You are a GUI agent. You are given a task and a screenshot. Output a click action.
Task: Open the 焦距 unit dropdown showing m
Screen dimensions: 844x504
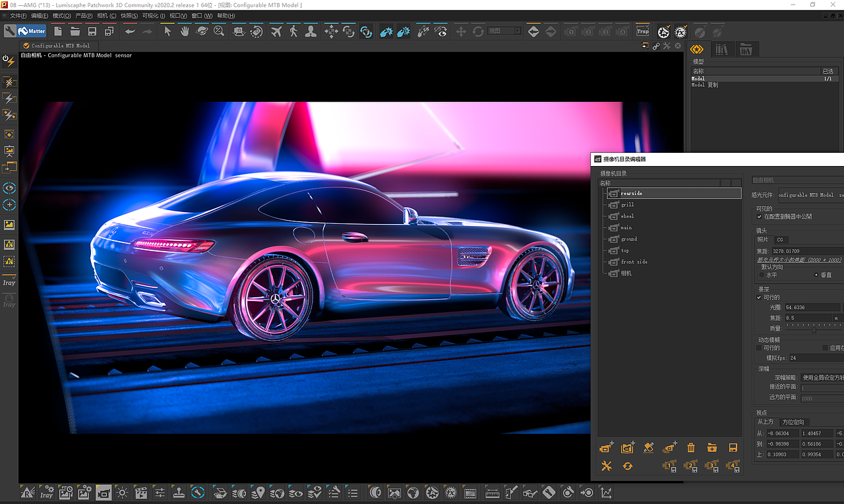[838, 318]
